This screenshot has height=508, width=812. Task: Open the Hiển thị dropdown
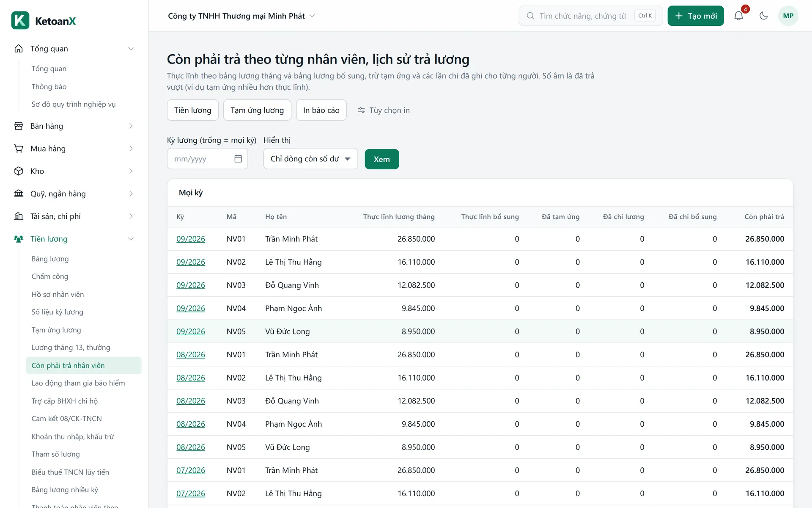pyautogui.click(x=310, y=159)
